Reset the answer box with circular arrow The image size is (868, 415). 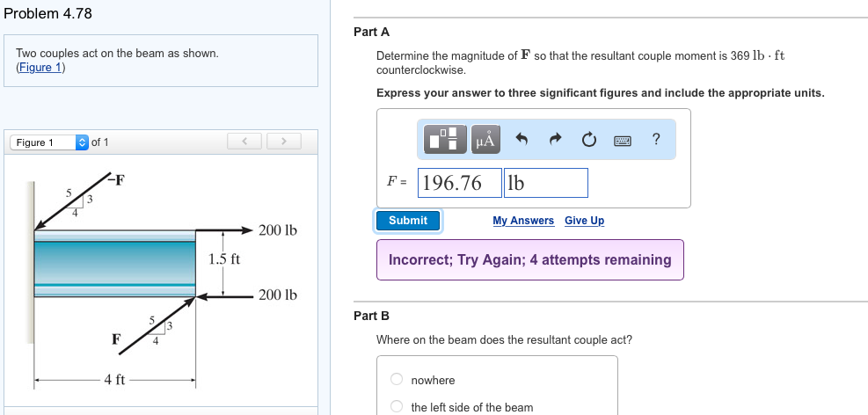(x=587, y=139)
